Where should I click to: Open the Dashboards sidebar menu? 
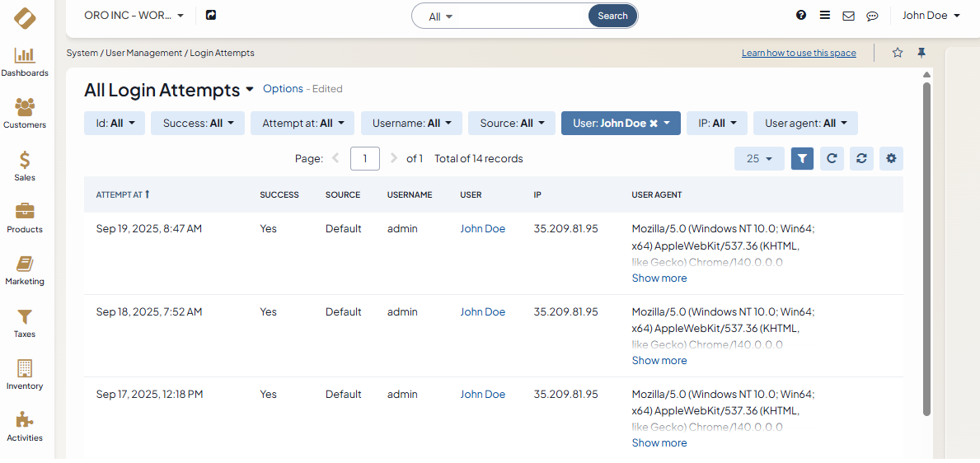click(x=25, y=62)
